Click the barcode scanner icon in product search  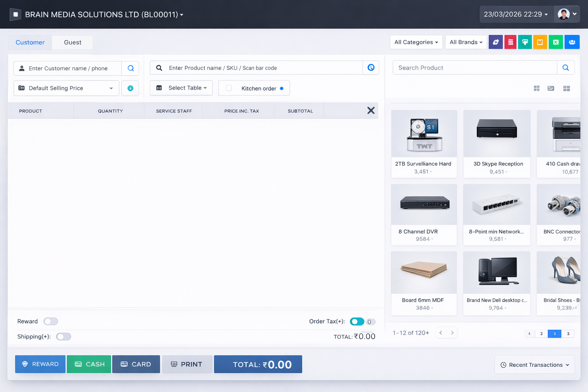coord(371,67)
